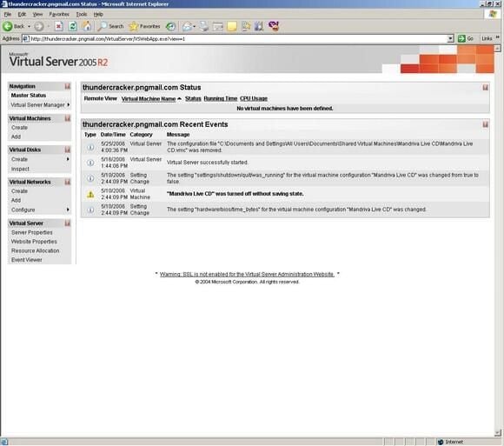Print page using printer icon
Viewport: 504px width, 446px height.
click(x=204, y=26)
